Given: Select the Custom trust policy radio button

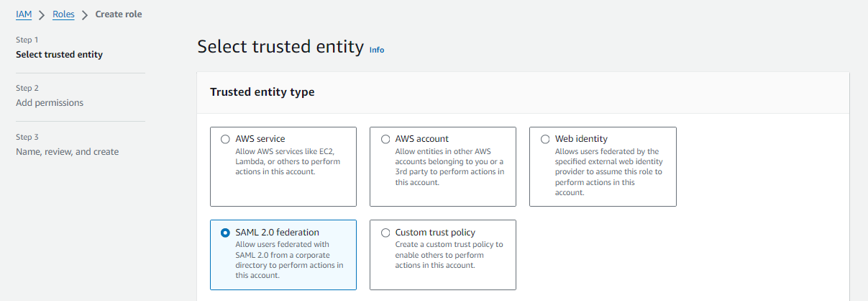Looking at the screenshot, I should [x=385, y=233].
